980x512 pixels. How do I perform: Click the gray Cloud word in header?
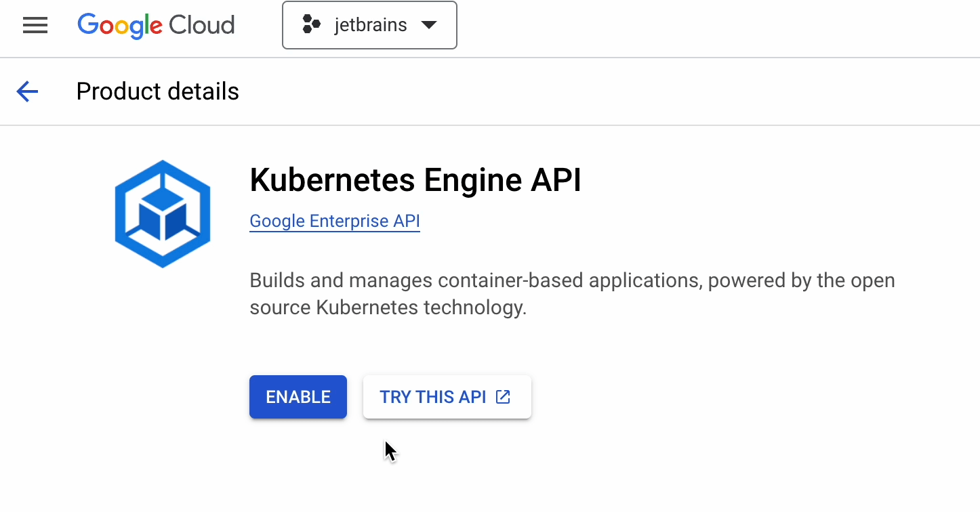click(201, 26)
